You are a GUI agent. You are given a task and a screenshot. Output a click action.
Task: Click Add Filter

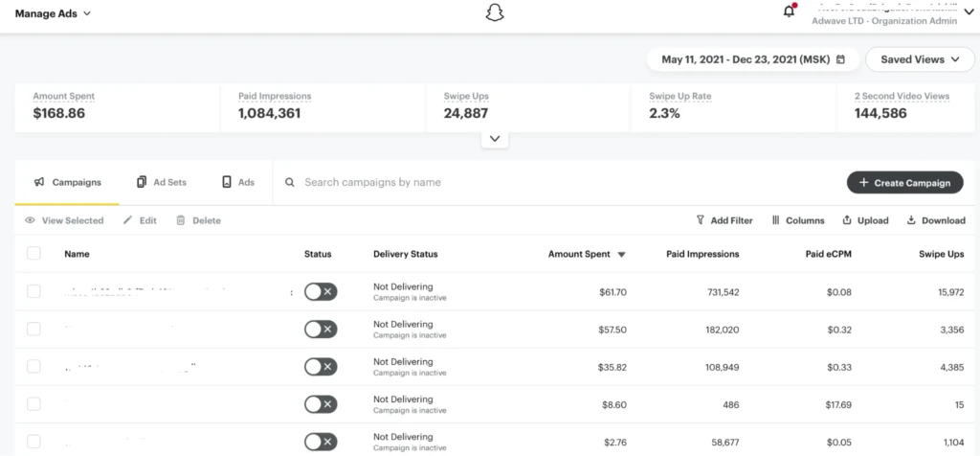pyautogui.click(x=724, y=220)
